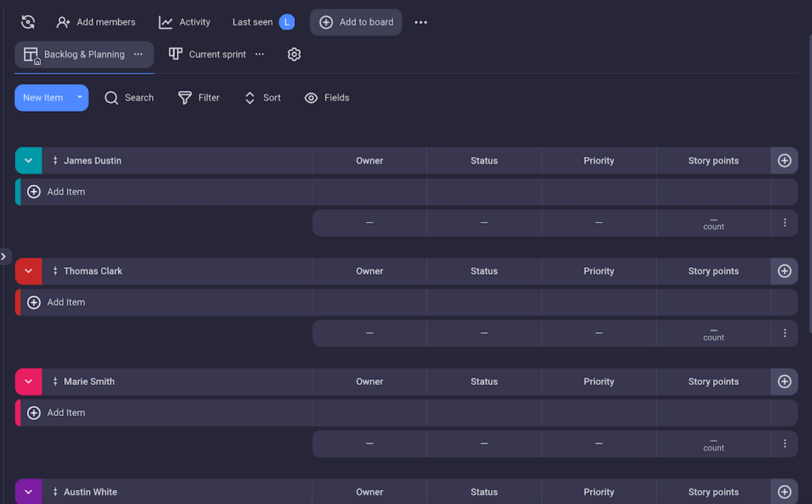Open the board settings gear icon
The width and height of the screenshot is (812, 504).
coord(294,55)
